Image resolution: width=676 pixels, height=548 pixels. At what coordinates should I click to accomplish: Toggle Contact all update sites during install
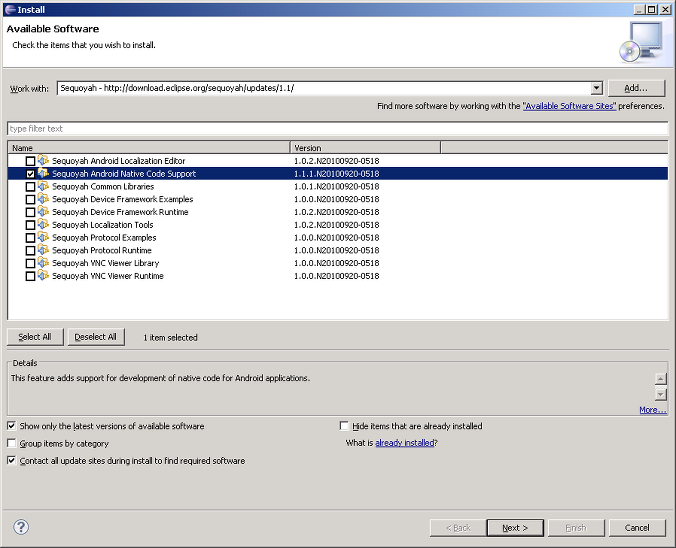pyautogui.click(x=12, y=460)
